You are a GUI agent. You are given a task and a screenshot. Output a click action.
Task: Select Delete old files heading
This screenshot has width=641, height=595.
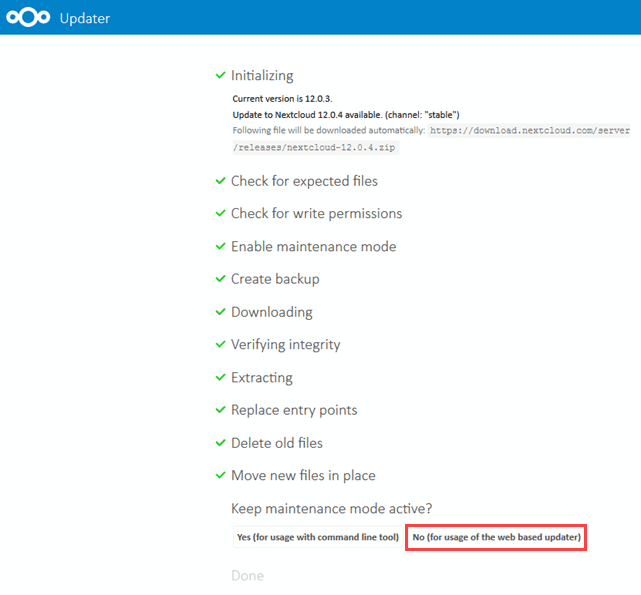277,443
